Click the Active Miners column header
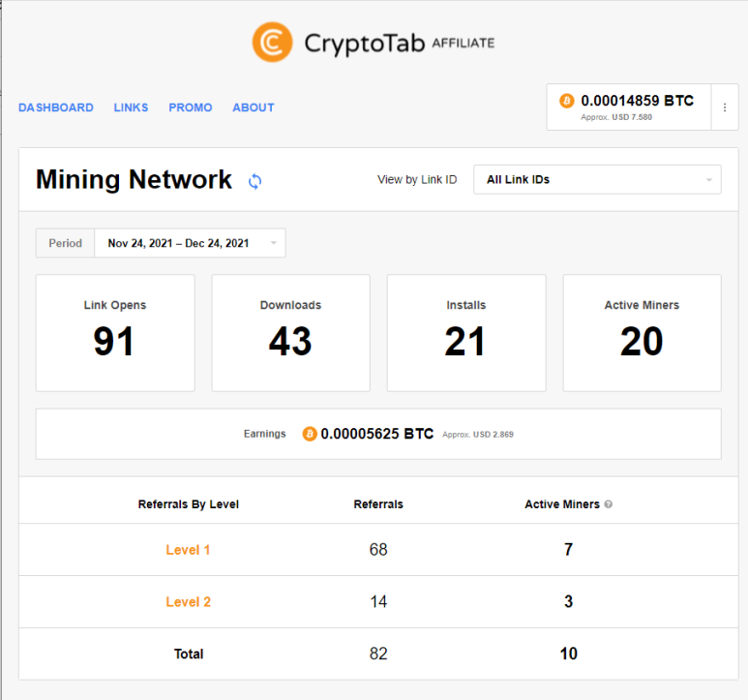This screenshot has width=748, height=700. pyautogui.click(x=562, y=503)
